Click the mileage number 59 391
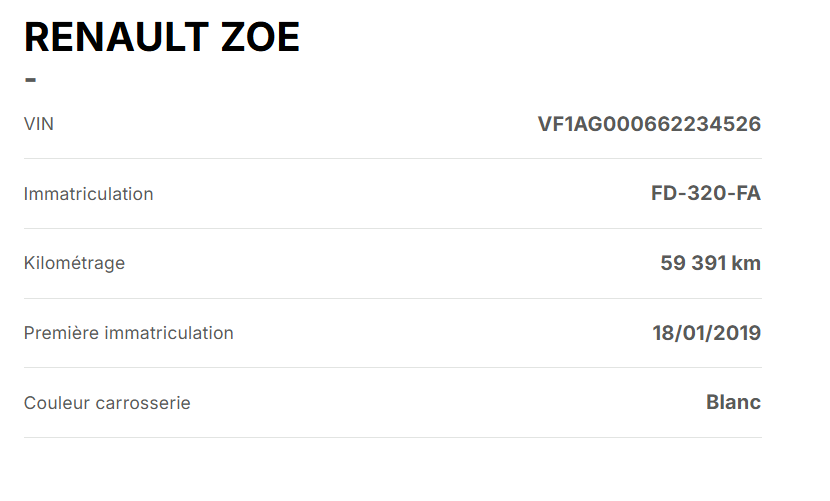This screenshot has width=830, height=501. pos(693,263)
